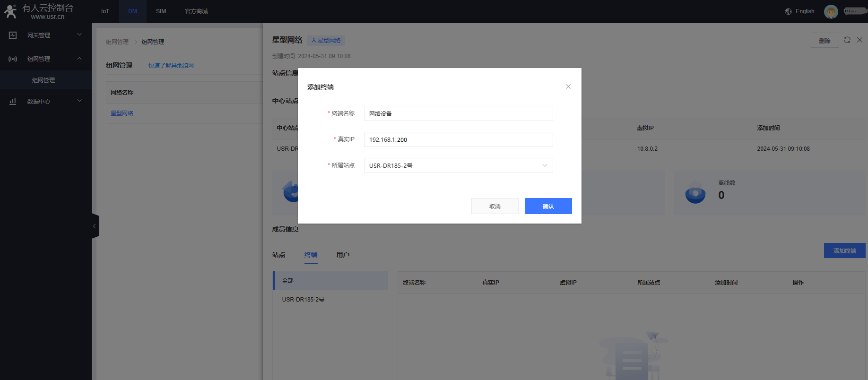This screenshot has height=380, width=868.
Task: Click the 真实IP input field
Action: [458, 139]
